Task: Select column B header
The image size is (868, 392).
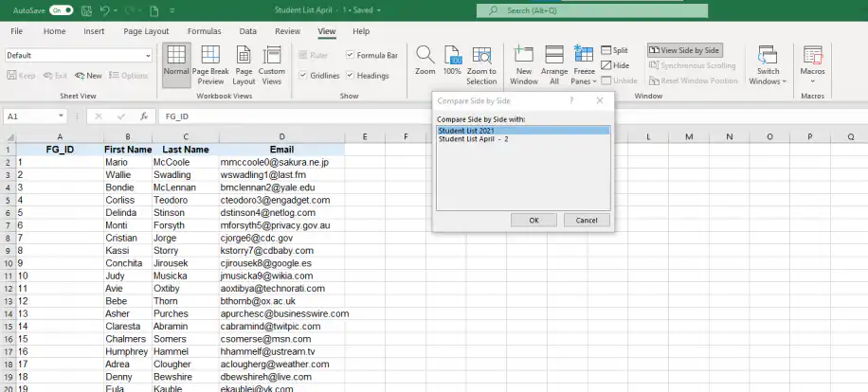Action: point(128,137)
